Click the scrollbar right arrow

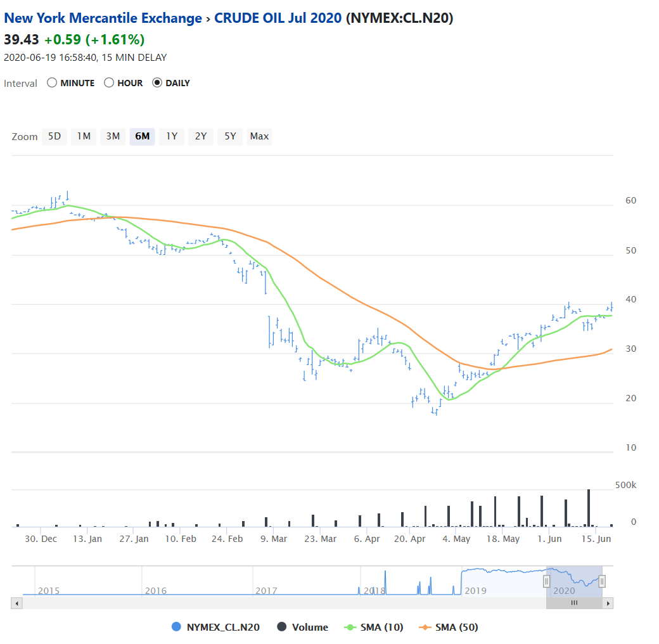tap(608, 603)
